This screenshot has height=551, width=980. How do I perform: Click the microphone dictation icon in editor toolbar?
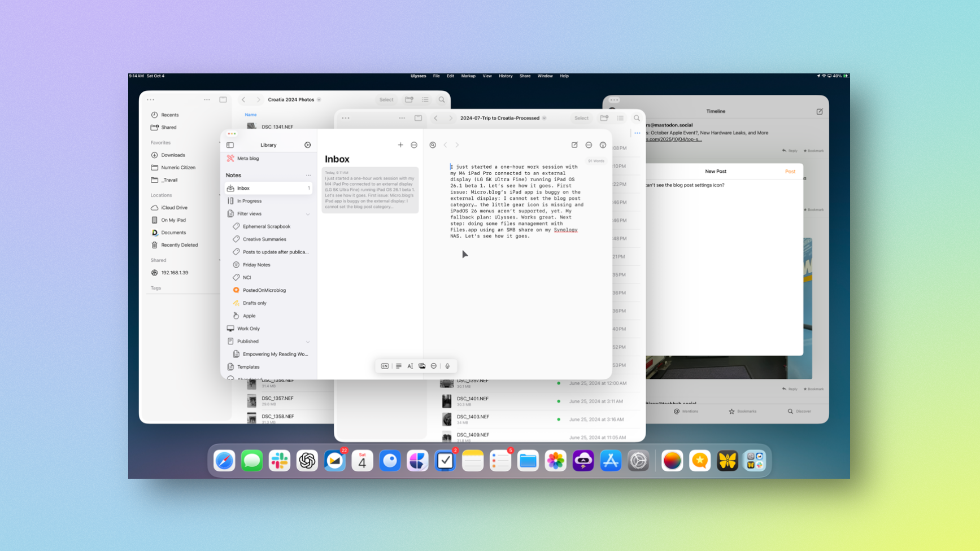click(447, 366)
